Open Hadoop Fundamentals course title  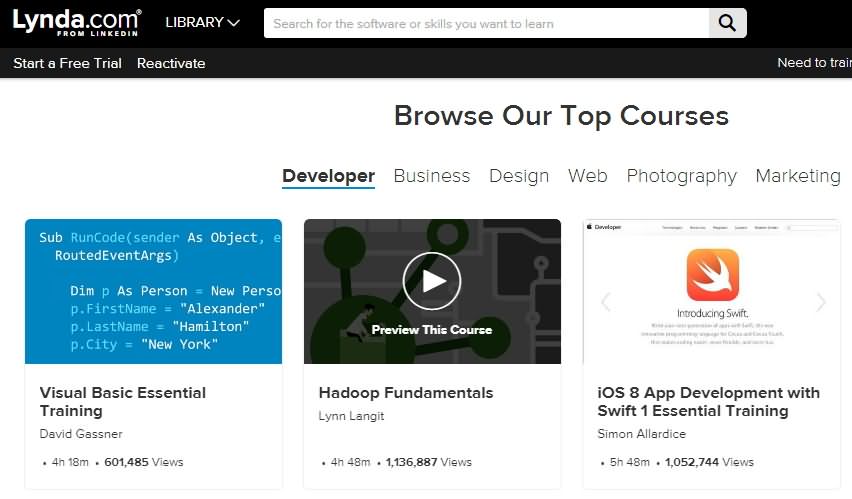(406, 392)
